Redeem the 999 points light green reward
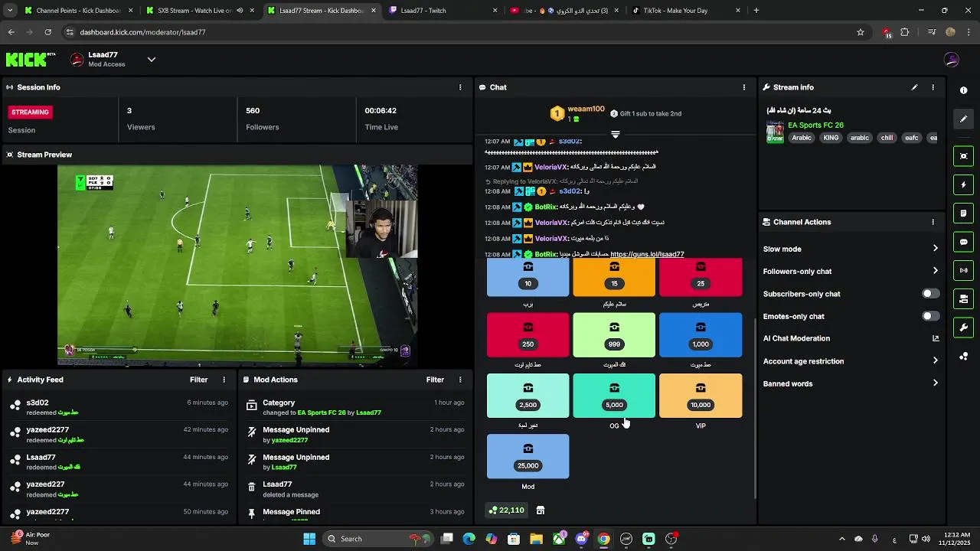980x551 pixels. coord(614,335)
